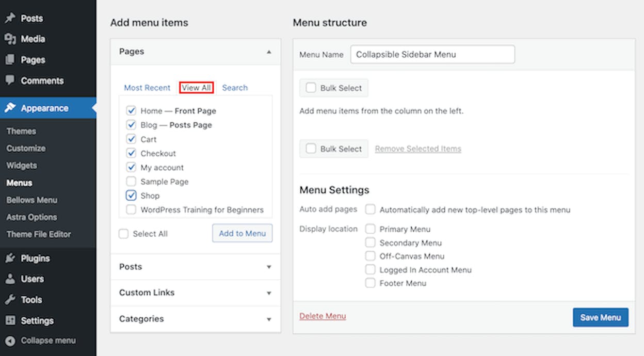Switch to the View All tab
644x356 pixels.
[196, 88]
